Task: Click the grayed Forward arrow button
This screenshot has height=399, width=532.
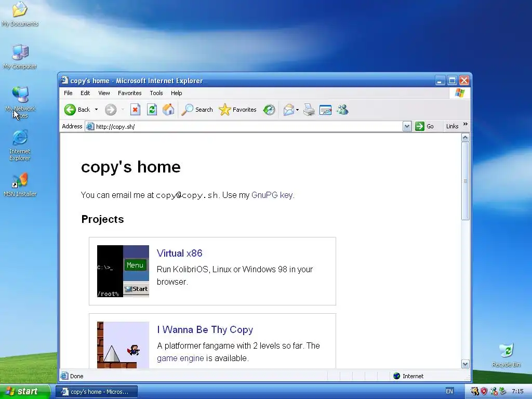Action: click(111, 110)
